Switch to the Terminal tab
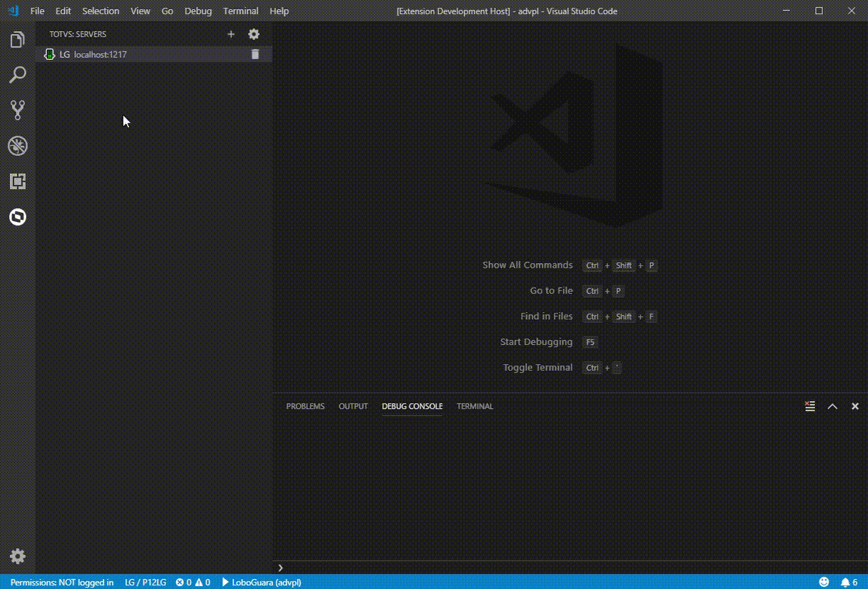868x589 pixels. click(x=475, y=406)
